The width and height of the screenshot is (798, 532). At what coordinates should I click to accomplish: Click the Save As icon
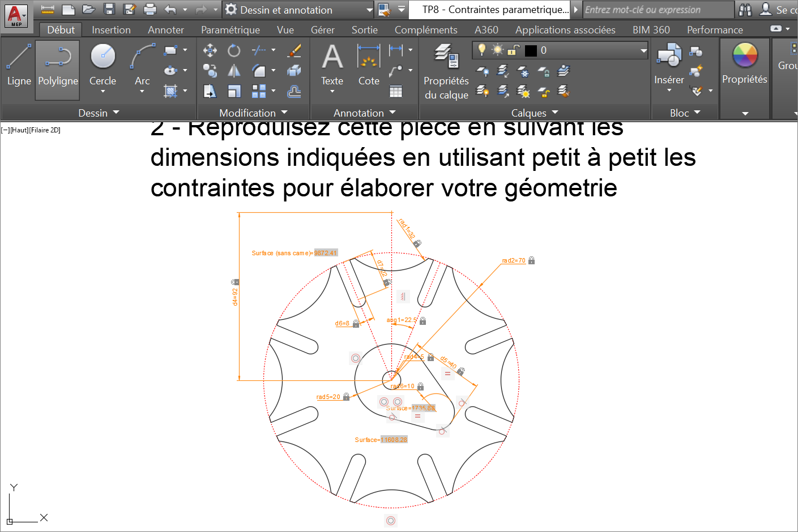(130, 10)
